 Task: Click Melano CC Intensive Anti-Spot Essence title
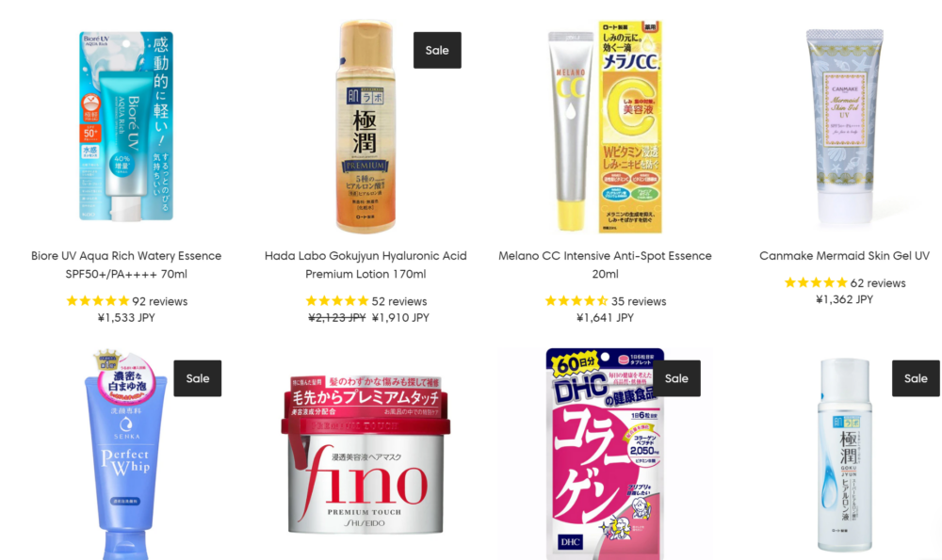pyautogui.click(x=605, y=264)
